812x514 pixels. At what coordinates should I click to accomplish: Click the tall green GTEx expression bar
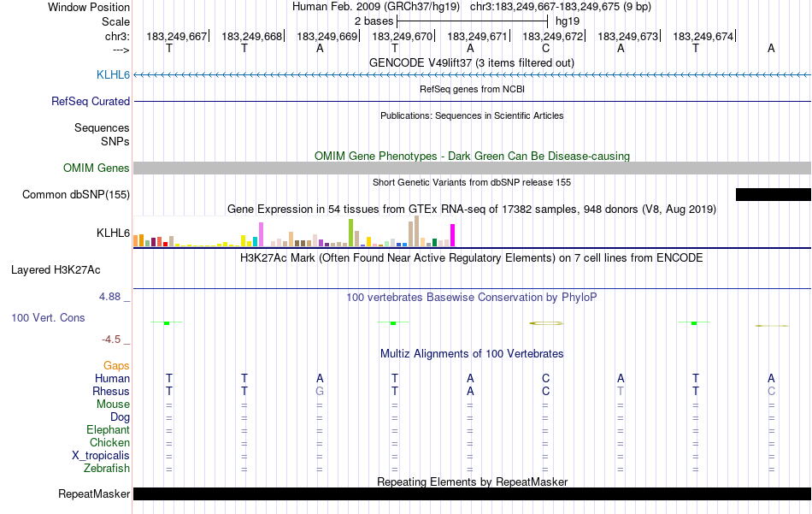click(350, 233)
